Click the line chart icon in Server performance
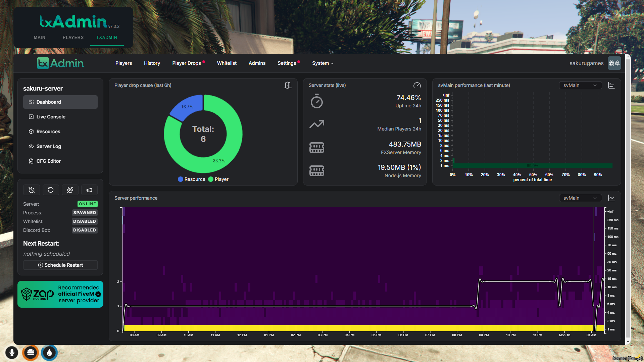The width and height of the screenshot is (644, 362). [611, 198]
